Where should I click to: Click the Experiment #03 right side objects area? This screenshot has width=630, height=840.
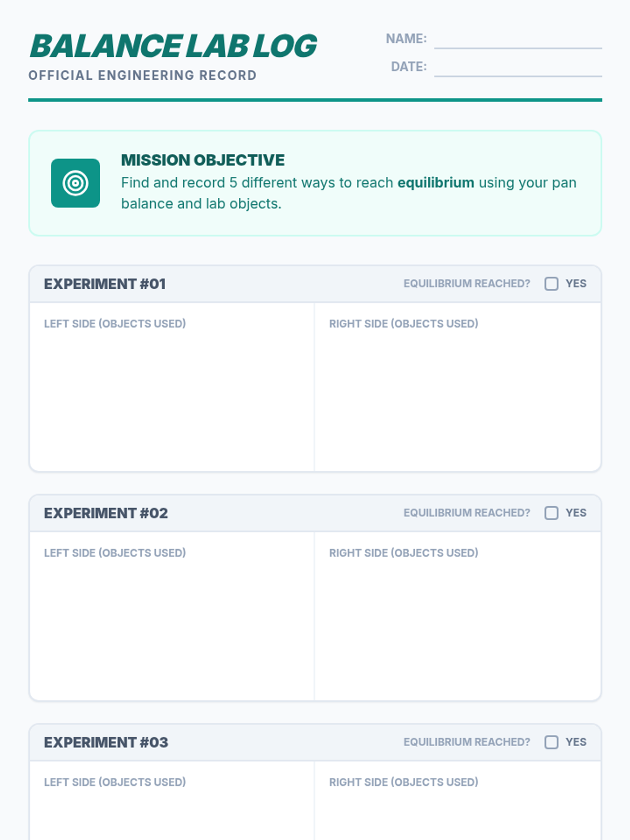coord(457,801)
